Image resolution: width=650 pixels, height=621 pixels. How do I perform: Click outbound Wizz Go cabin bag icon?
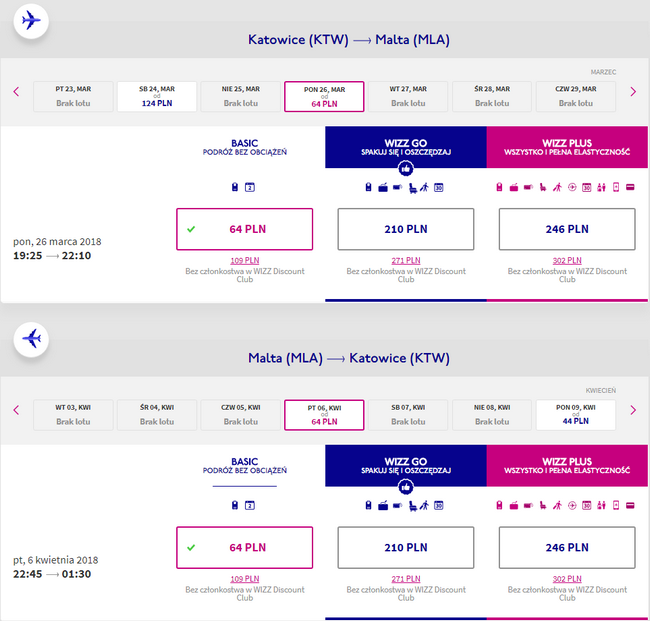click(x=368, y=187)
